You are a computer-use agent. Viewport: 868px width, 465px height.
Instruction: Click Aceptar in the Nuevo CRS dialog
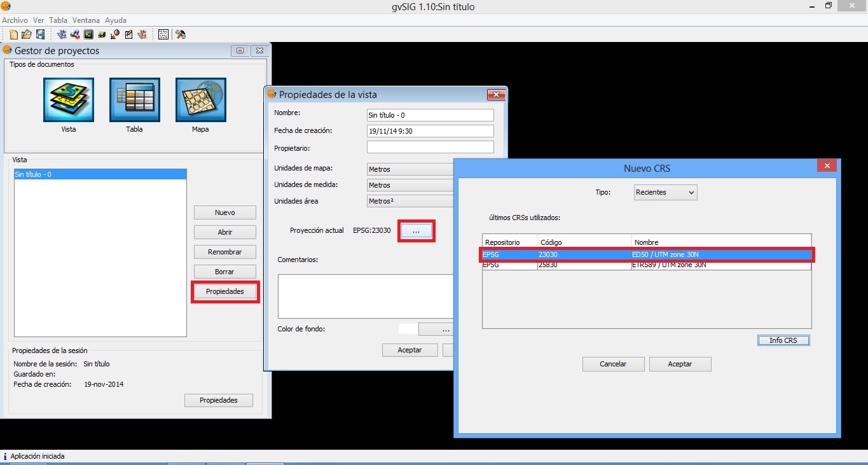pos(680,364)
